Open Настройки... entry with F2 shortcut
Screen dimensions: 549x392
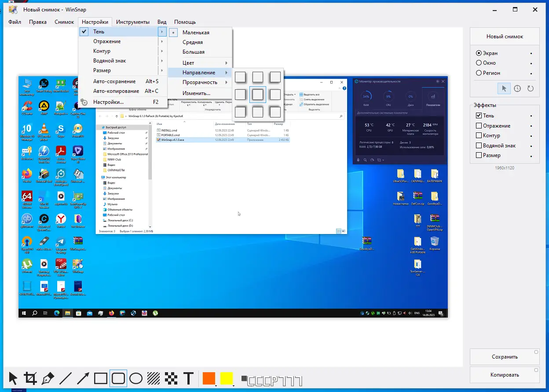click(123, 102)
